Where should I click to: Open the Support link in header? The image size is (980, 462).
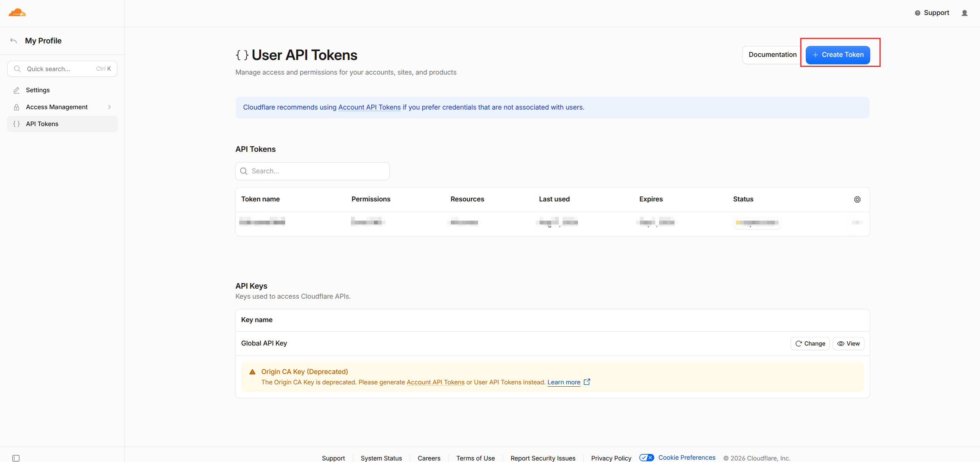tap(936, 13)
